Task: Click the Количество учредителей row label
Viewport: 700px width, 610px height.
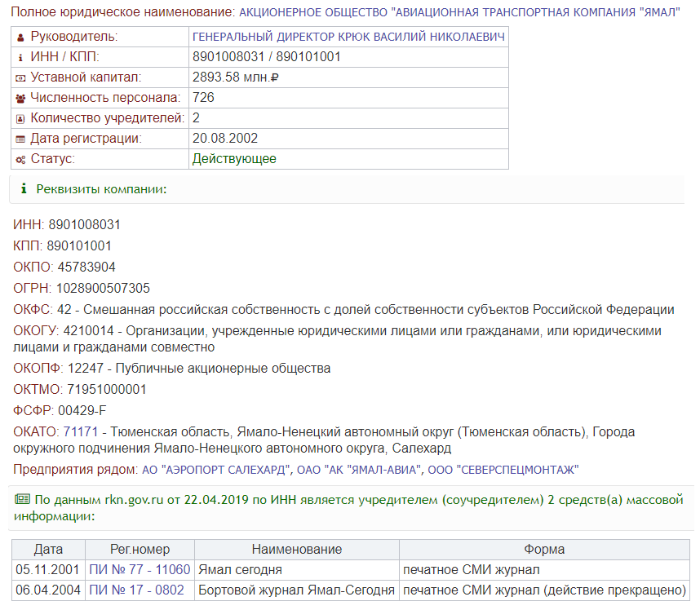Action: click(108, 118)
